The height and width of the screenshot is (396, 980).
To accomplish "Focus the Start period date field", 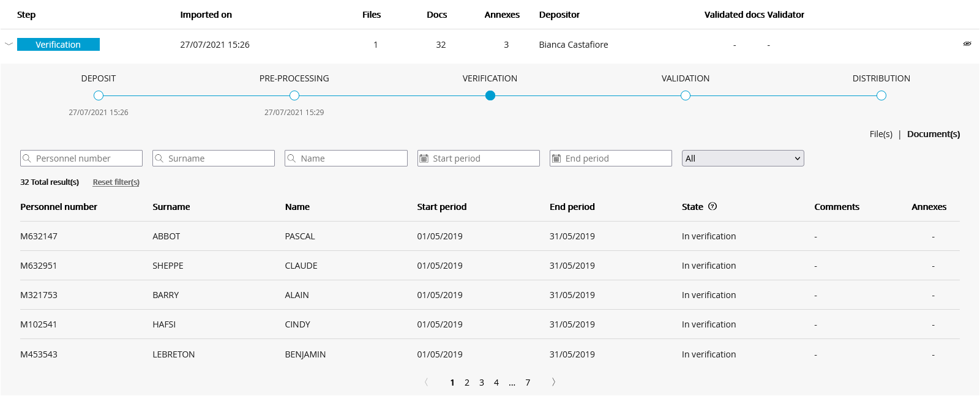I will click(479, 158).
